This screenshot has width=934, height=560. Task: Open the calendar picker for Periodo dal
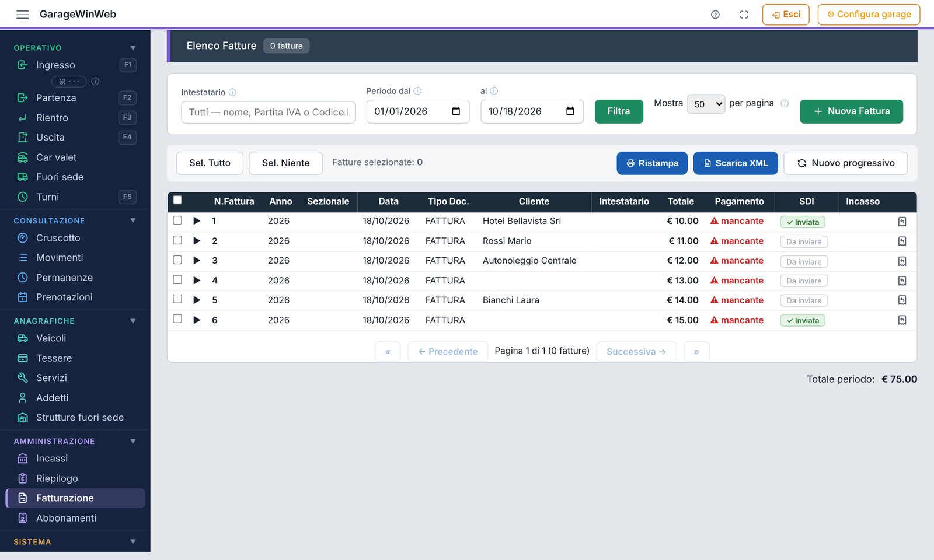[456, 111]
